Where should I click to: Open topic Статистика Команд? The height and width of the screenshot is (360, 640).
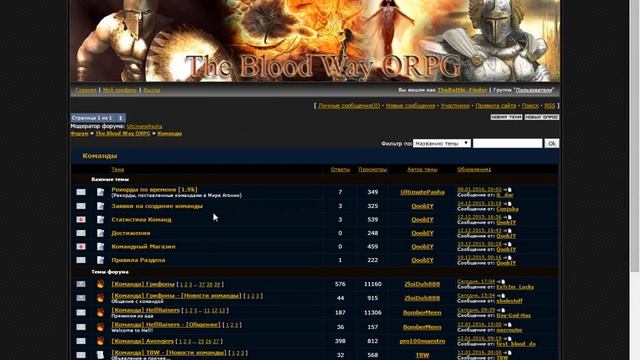click(141, 219)
